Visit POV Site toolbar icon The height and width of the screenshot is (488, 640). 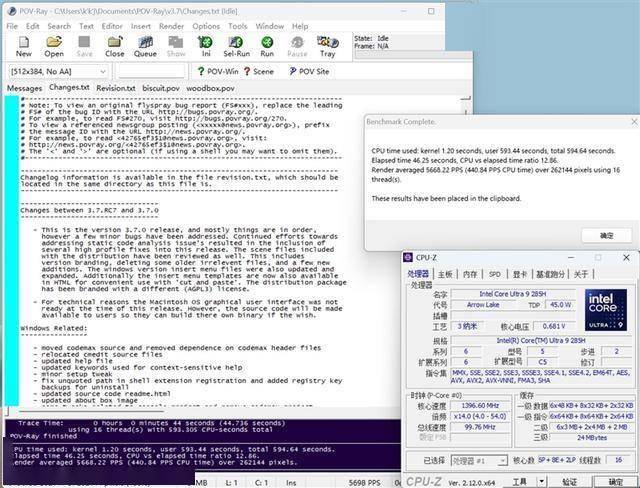[309, 71]
